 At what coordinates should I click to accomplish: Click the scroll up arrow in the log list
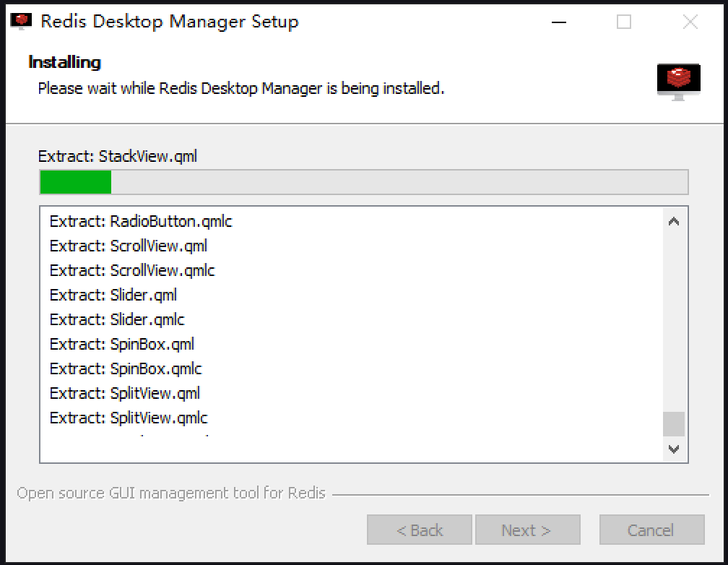coord(674,222)
